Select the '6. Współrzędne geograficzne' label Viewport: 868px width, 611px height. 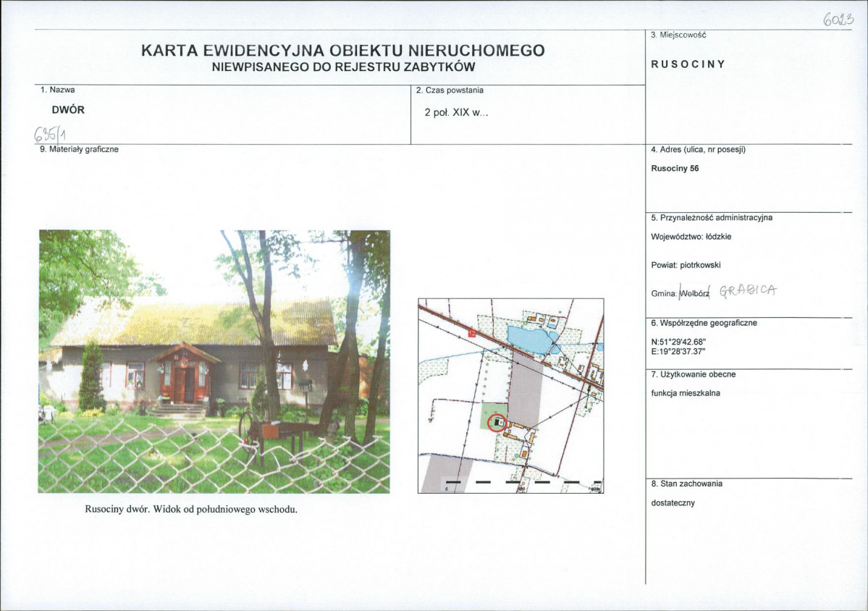coord(704,323)
